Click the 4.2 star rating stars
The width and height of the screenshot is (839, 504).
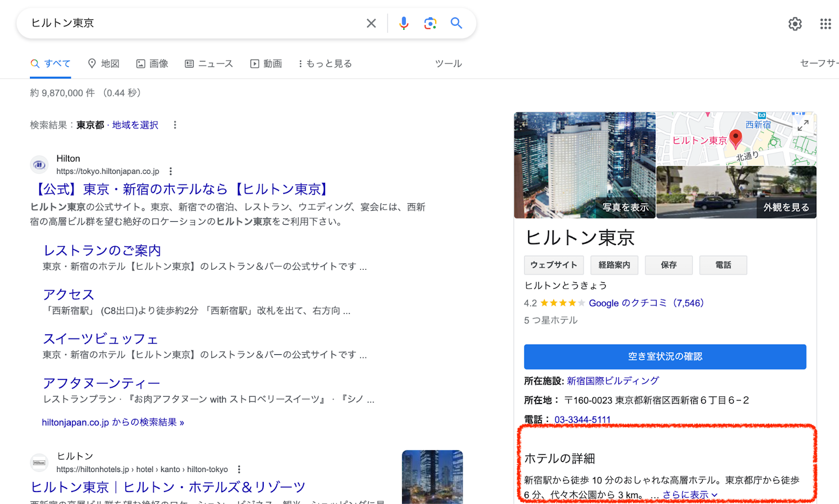pos(562,303)
